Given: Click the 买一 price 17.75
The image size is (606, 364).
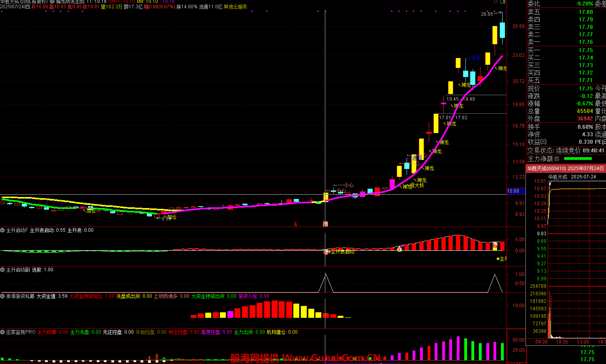Looking at the screenshot, I should pyautogui.click(x=586, y=50).
